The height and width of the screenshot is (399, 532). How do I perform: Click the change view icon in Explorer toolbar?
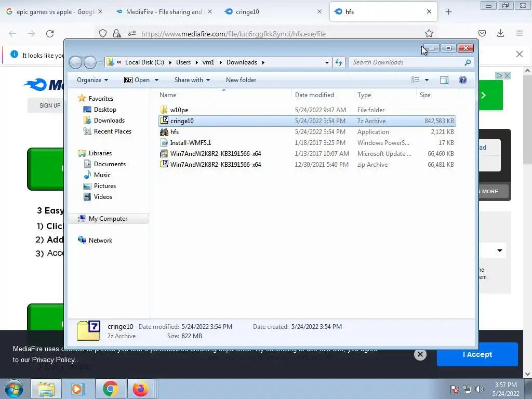(x=415, y=80)
